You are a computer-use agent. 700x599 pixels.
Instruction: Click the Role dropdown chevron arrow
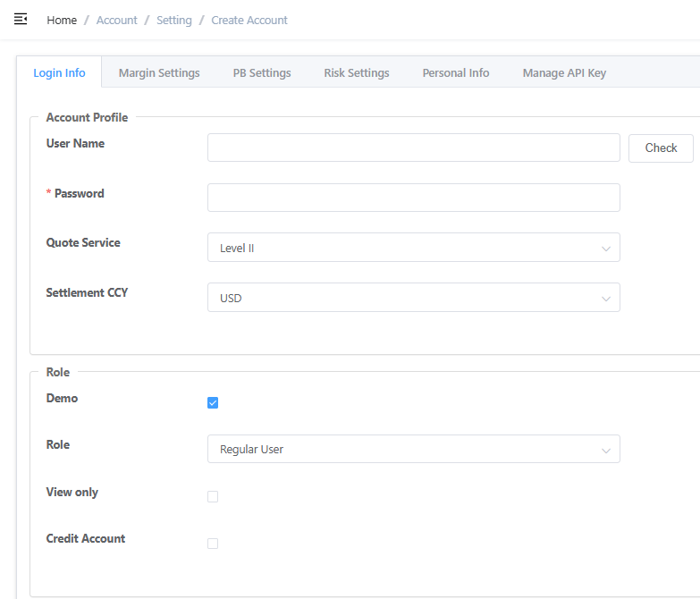tap(605, 450)
